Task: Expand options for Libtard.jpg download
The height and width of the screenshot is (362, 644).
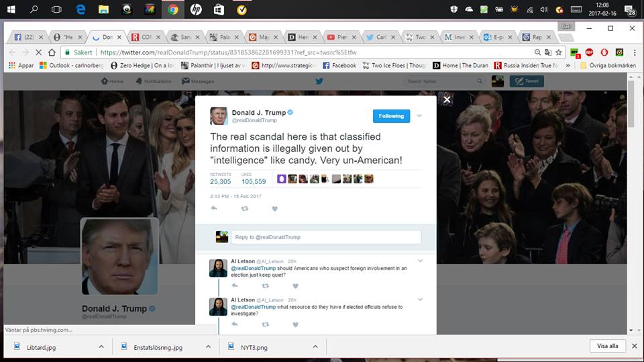Action: click(x=101, y=347)
